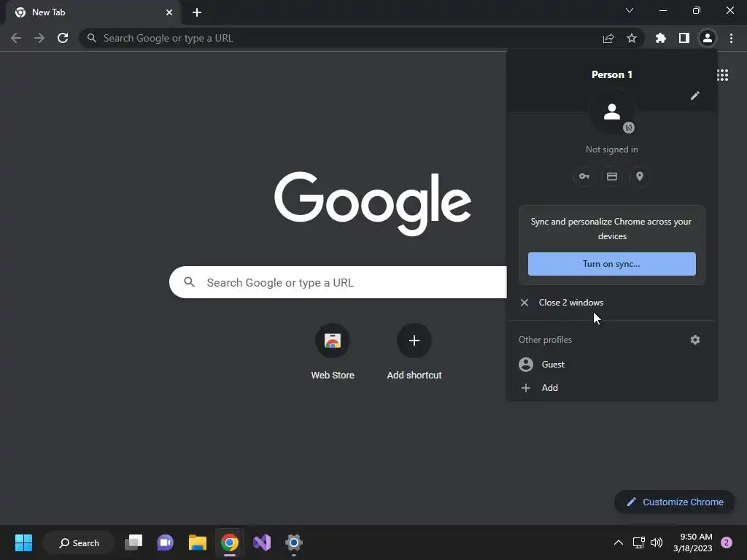Viewport: 747px width, 560px height.
Task: Switch to the Guest profile
Action: click(612, 365)
